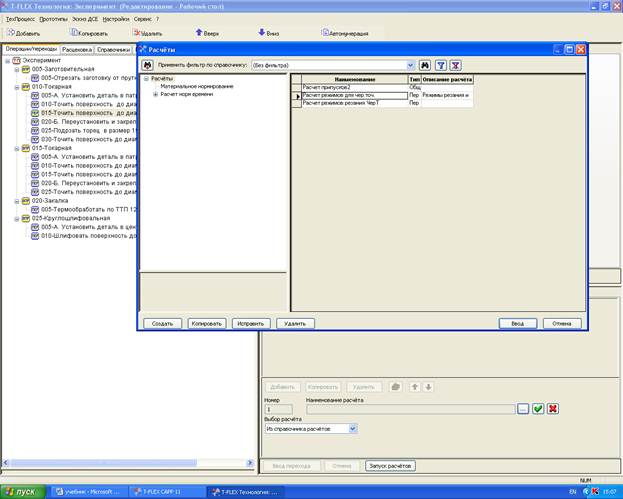623x499 pixels.
Task: Expand the Расчет норм времени node
Action: pos(155,94)
